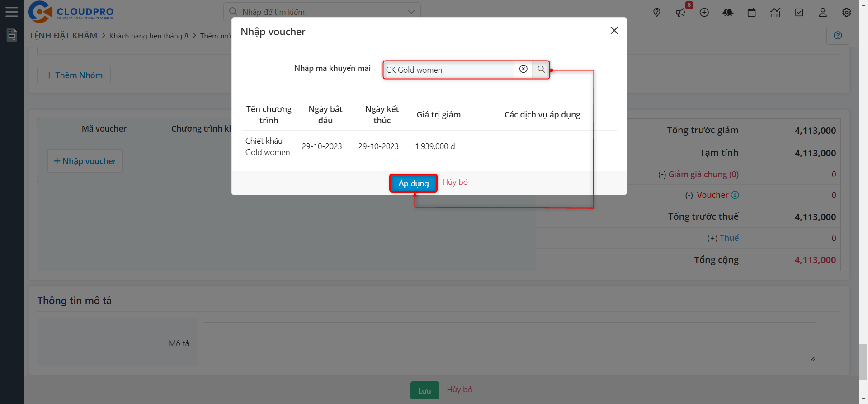This screenshot has width=868, height=404.
Task: Click the CloudPro logo
Action: tap(71, 12)
